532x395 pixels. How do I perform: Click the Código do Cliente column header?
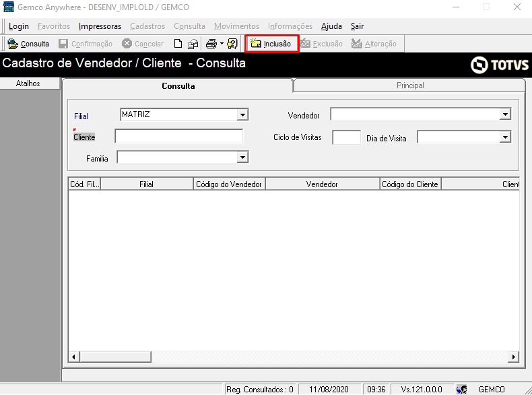coord(410,184)
